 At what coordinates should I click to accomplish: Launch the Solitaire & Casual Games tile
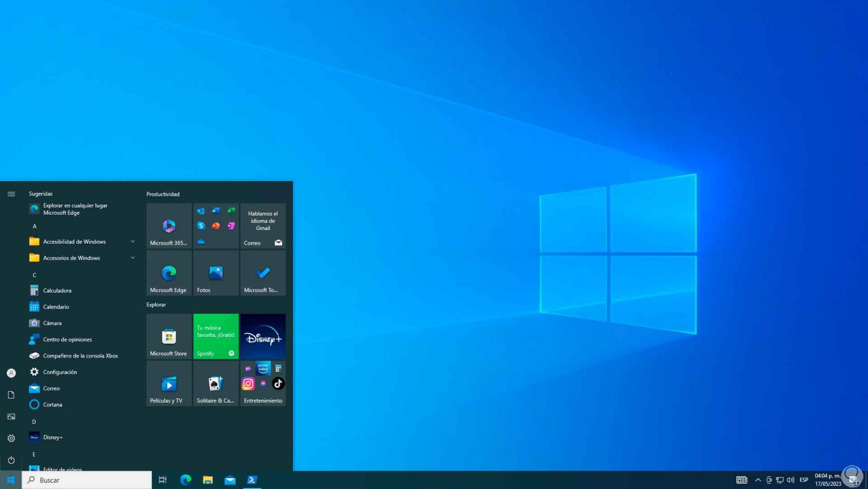216,384
